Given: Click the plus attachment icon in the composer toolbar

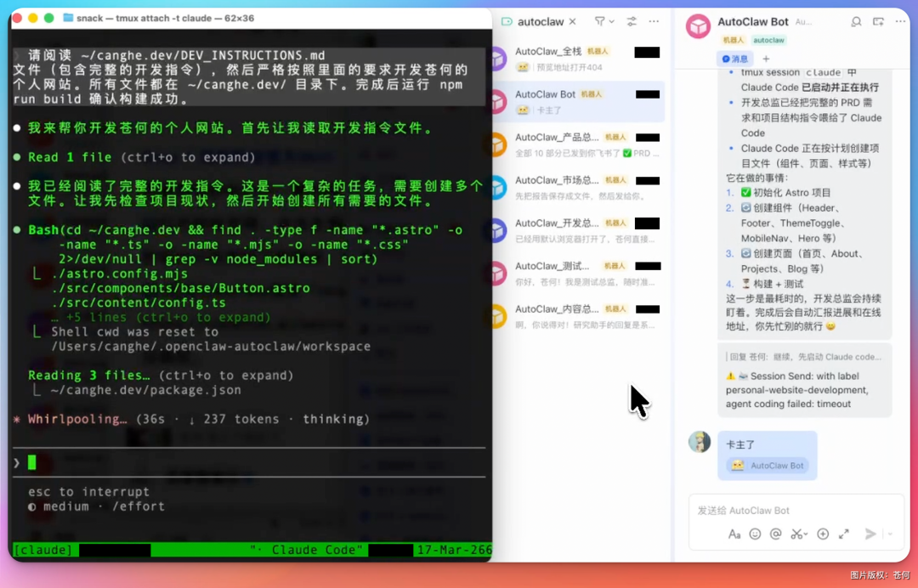Looking at the screenshot, I should tap(824, 534).
